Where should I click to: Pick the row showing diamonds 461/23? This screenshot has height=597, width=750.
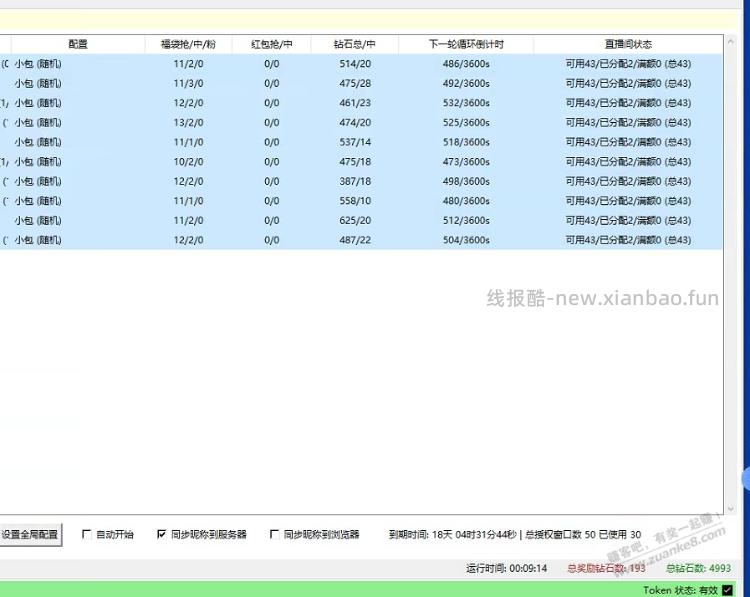pyautogui.click(x=354, y=103)
